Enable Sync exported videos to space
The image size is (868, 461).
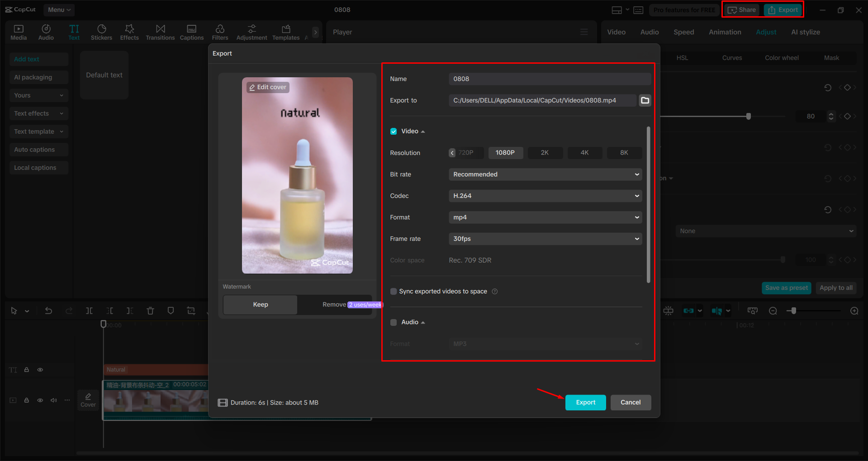pos(393,292)
